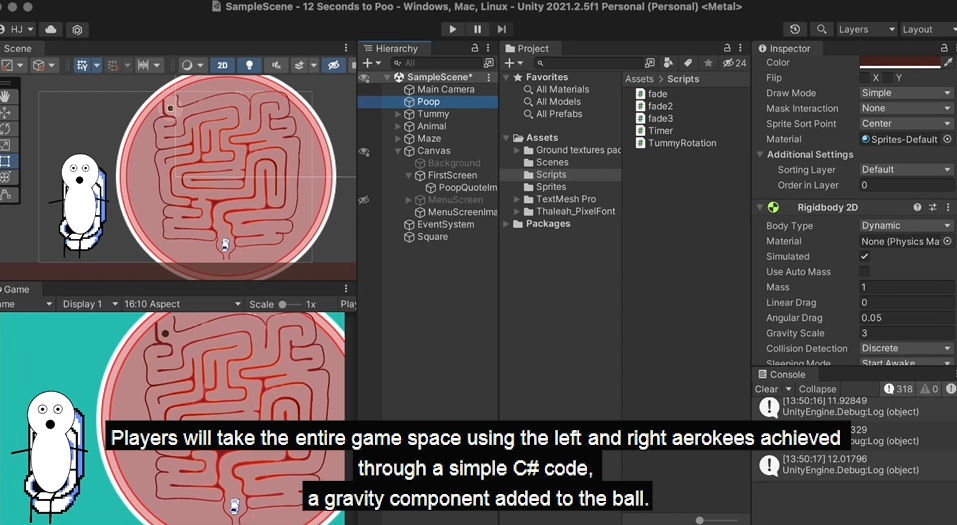Toggle 2D view mode in Scene
The height and width of the screenshot is (525, 957).
[223, 65]
